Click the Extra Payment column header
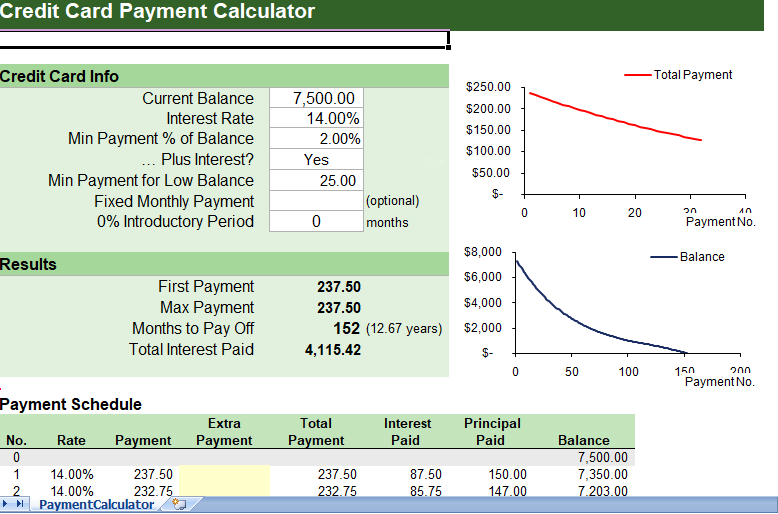 pyautogui.click(x=224, y=432)
